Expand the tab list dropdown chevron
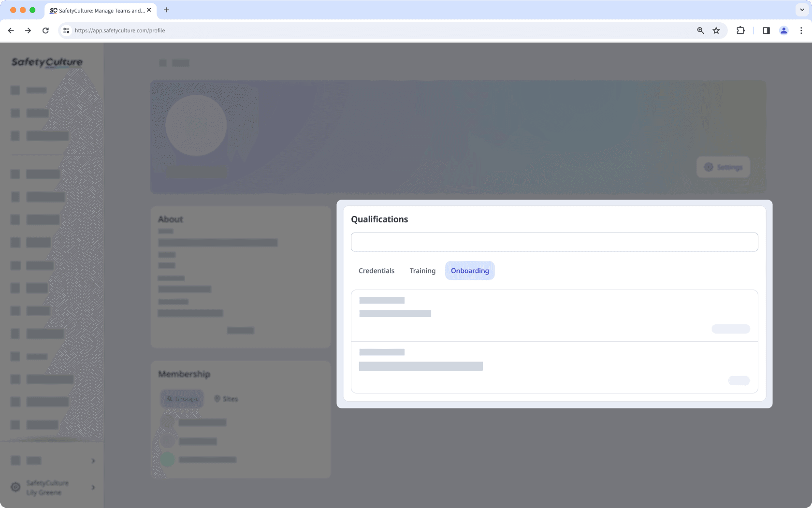 coord(802,10)
